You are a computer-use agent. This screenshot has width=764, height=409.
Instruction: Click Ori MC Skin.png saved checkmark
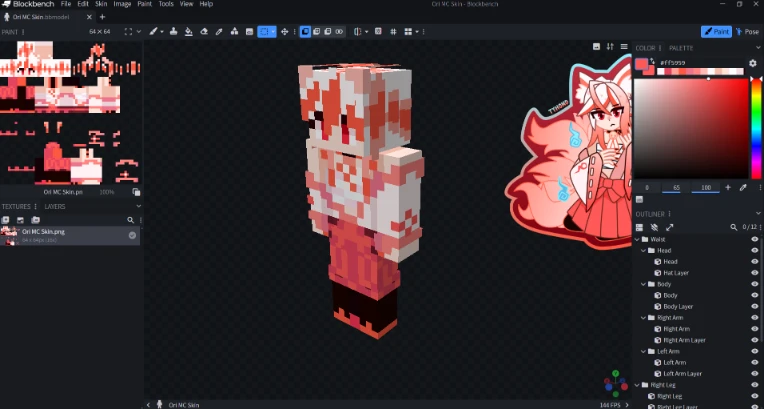(132, 235)
